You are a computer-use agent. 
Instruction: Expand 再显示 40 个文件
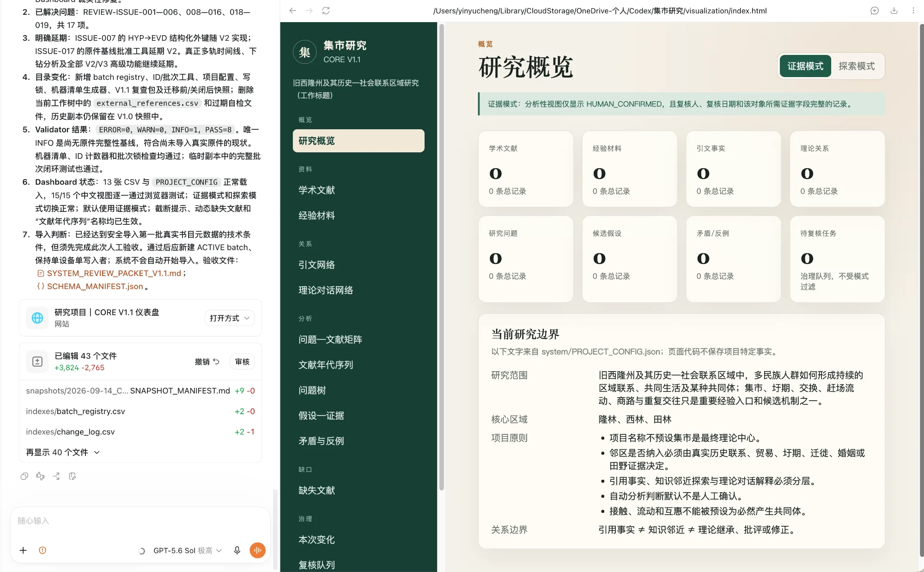(63, 452)
